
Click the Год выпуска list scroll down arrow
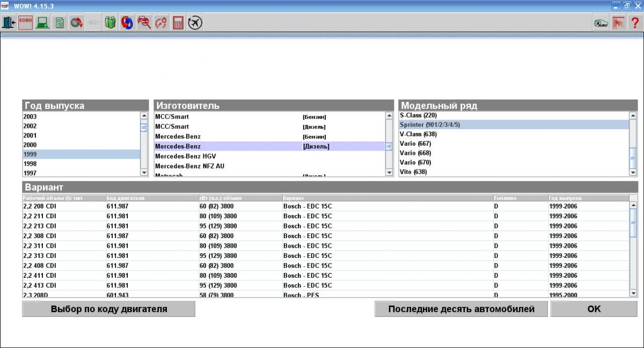pyautogui.click(x=144, y=172)
